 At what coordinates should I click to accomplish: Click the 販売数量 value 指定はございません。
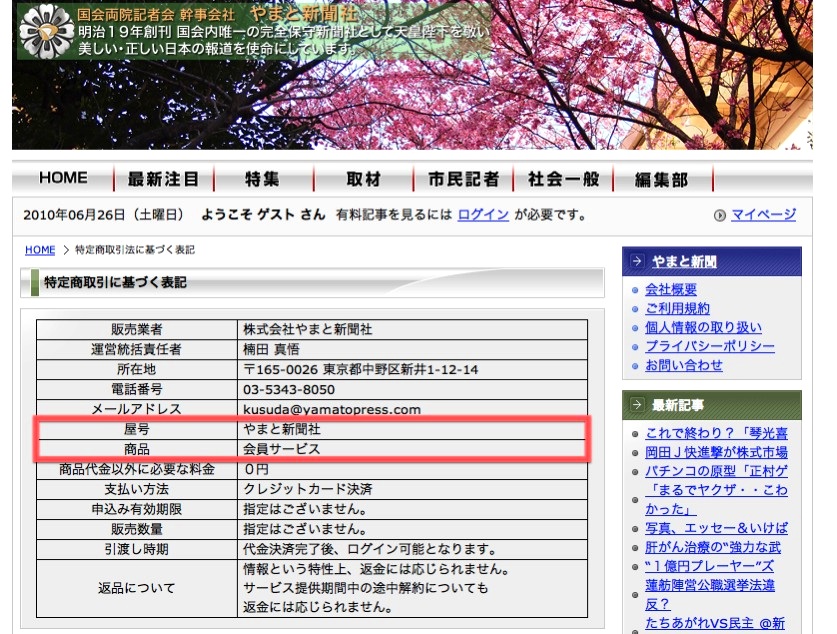pos(412,529)
